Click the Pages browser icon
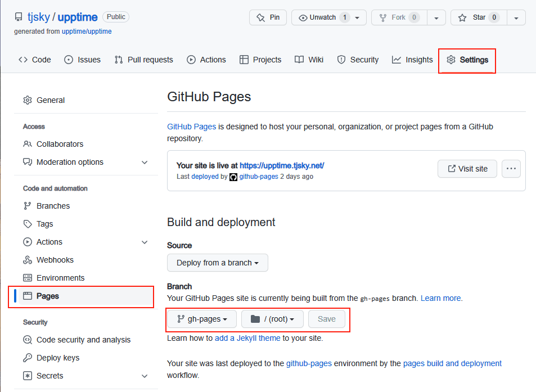Viewport: 536px width, 392px height. click(x=28, y=296)
